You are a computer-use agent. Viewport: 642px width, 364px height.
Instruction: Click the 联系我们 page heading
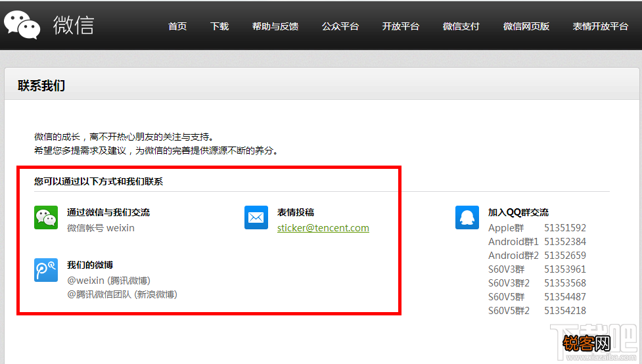click(41, 85)
